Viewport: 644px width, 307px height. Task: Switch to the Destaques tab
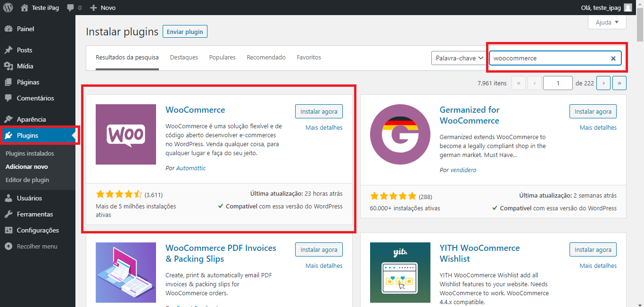[184, 58]
